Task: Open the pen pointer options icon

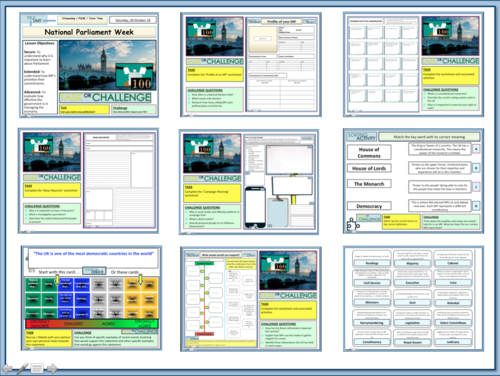Action: coord(22,368)
